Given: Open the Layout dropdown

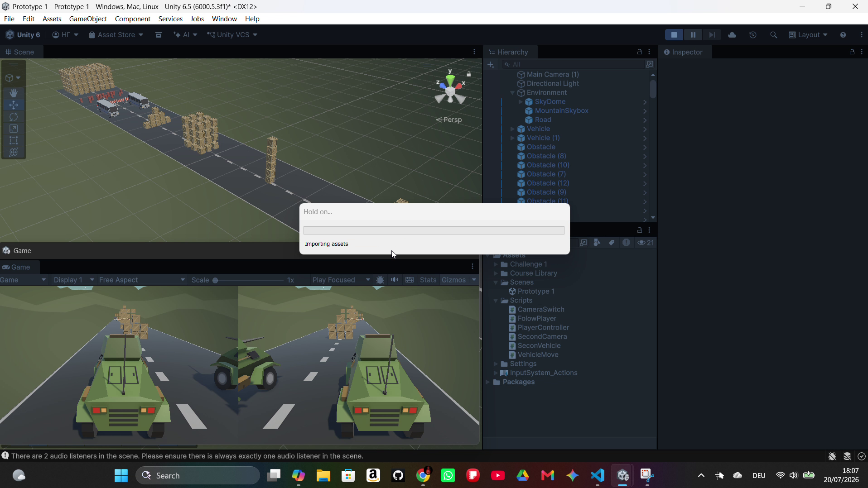Looking at the screenshot, I should pyautogui.click(x=808, y=35).
